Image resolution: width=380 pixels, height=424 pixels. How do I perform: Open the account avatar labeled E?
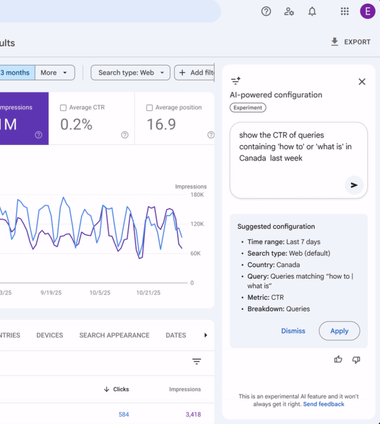[368, 11]
